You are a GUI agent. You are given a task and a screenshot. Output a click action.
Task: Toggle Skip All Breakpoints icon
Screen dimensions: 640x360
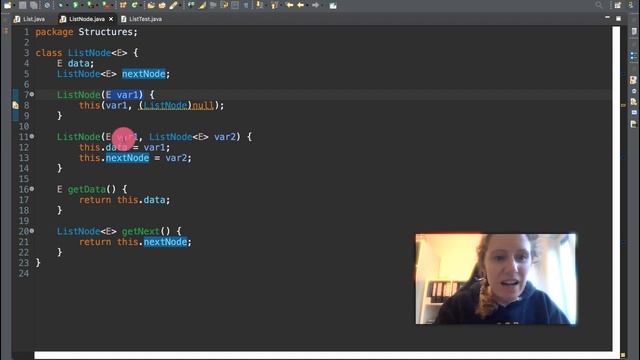pyautogui.click(x=47, y=5)
